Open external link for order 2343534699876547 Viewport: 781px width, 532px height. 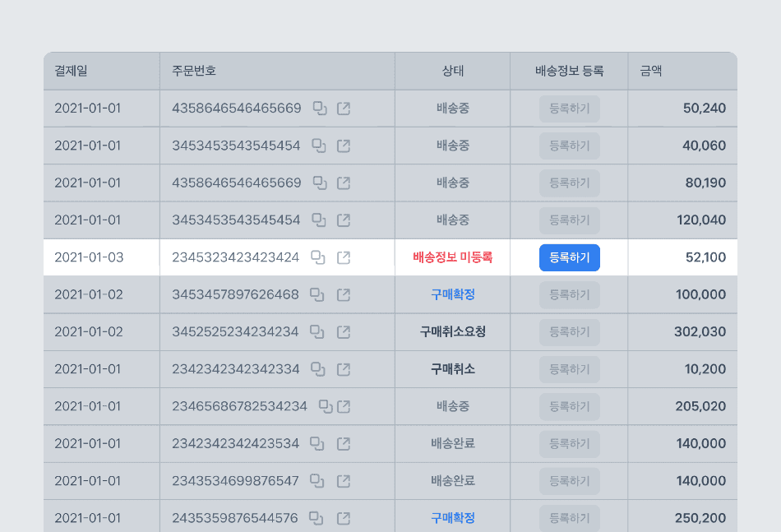click(x=344, y=481)
